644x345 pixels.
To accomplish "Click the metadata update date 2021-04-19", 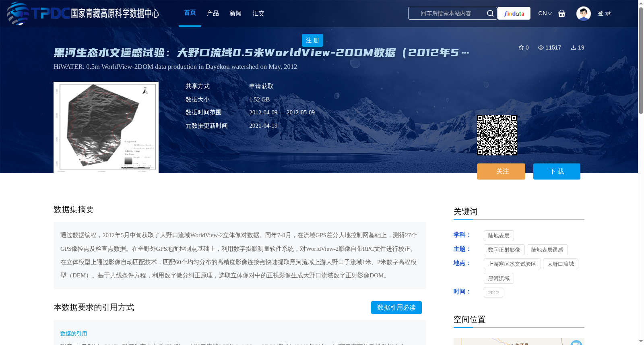I will [263, 126].
